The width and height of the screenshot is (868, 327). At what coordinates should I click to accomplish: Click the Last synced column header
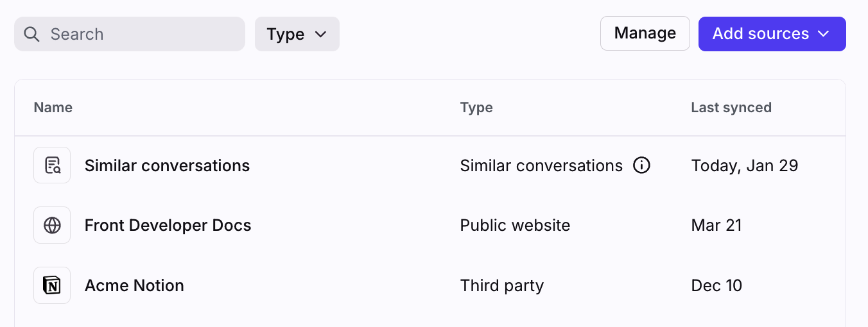[x=731, y=108]
